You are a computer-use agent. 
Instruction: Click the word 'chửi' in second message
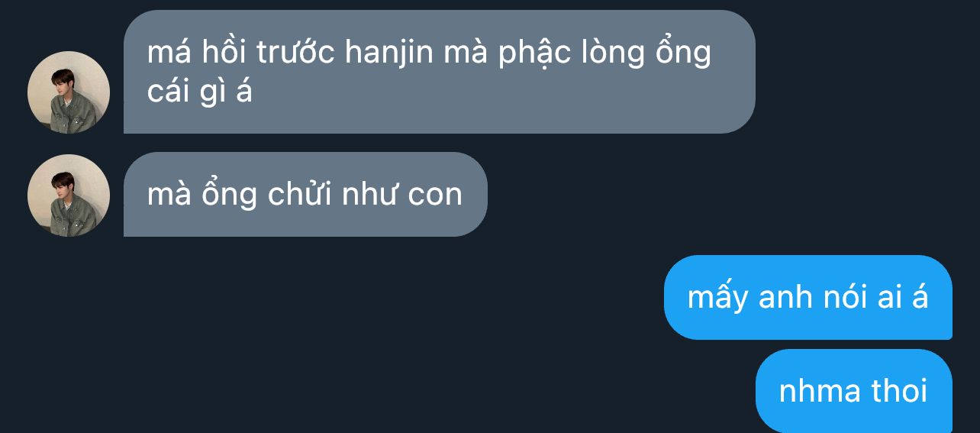coord(298,195)
